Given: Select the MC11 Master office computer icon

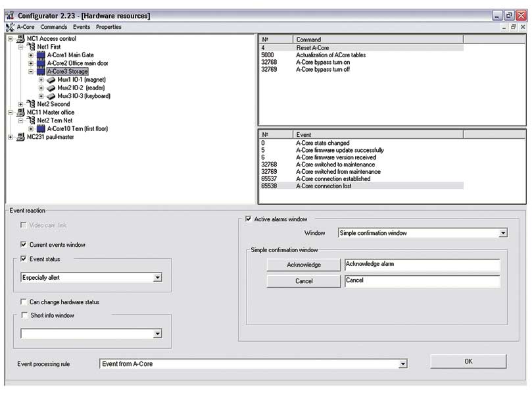Looking at the screenshot, I should click(20, 112).
